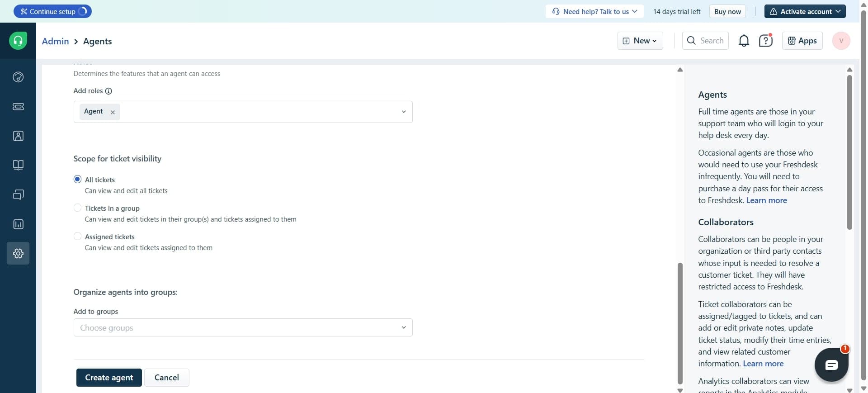Viewport: 868px width, 393px height.
Task: Open the help question mark icon
Action: click(x=765, y=41)
